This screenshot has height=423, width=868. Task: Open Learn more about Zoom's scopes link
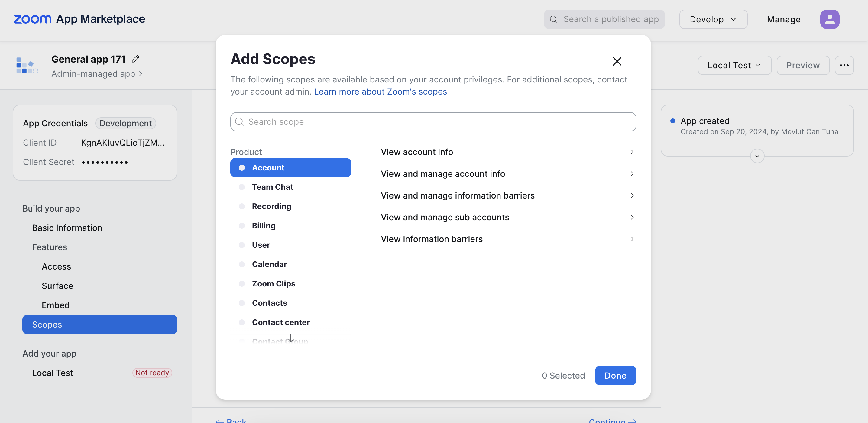pos(380,92)
